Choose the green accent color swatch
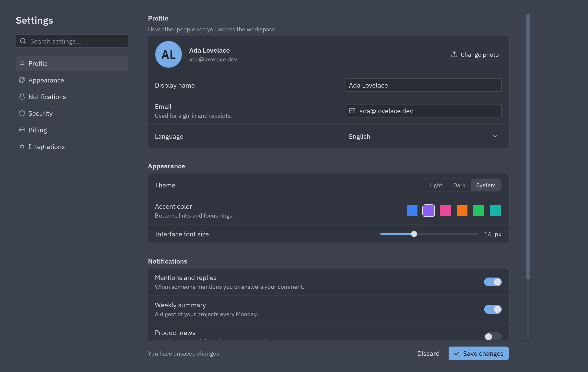Viewport: 588px width, 372px height. point(479,211)
